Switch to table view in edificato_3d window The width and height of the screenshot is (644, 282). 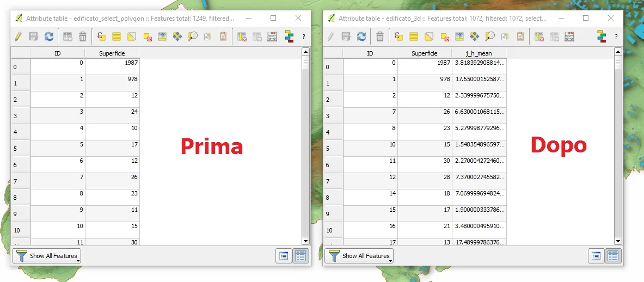(x=613, y=256)
